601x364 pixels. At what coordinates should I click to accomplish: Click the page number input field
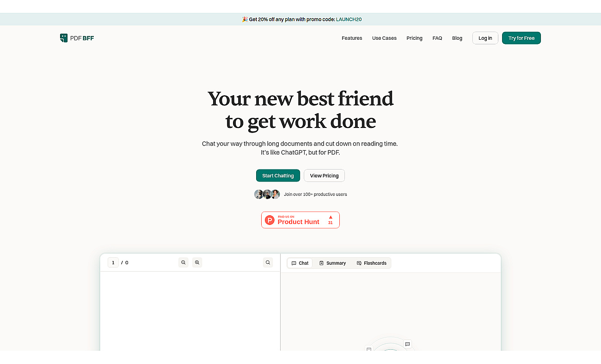pyautogui.click(x=113, y=262)
